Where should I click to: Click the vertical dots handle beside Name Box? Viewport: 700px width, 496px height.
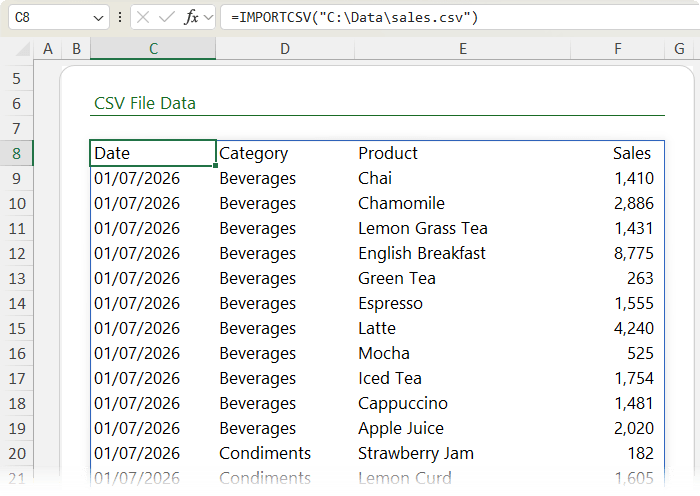[x=120, y=17]
